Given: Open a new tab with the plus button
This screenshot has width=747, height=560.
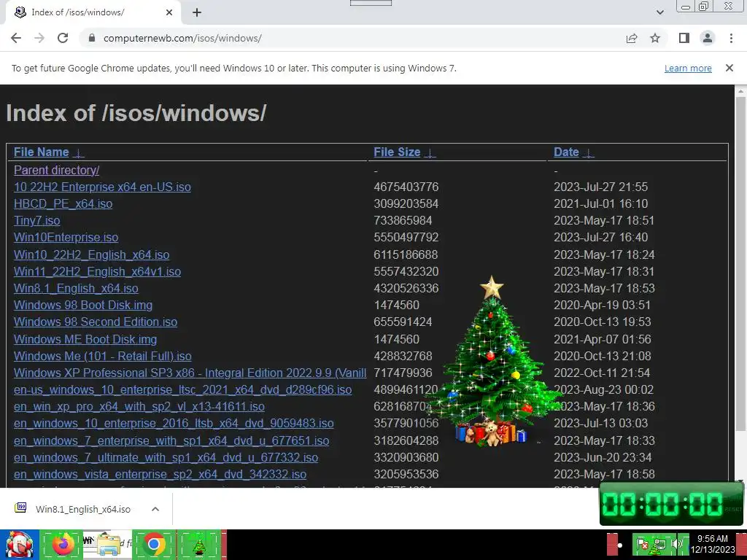Looking at the screenshot, I should [x=197, y=13].
